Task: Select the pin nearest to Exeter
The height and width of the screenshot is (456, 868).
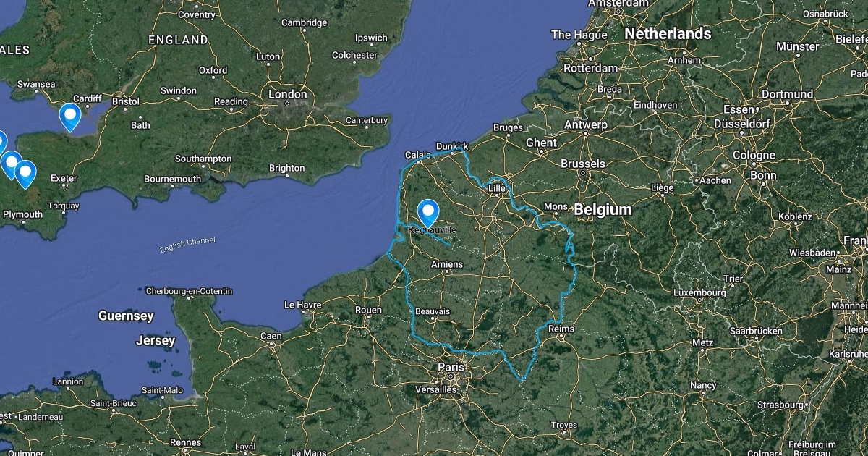Action: click(25, 174)
